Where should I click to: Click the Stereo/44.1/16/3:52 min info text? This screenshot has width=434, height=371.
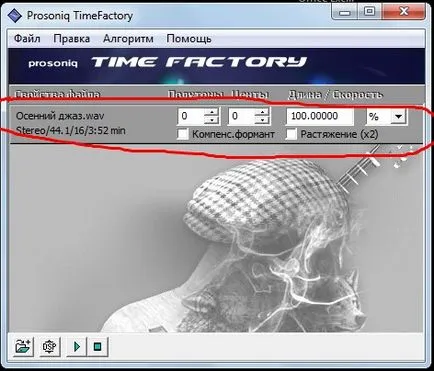[x=71, y=130]
